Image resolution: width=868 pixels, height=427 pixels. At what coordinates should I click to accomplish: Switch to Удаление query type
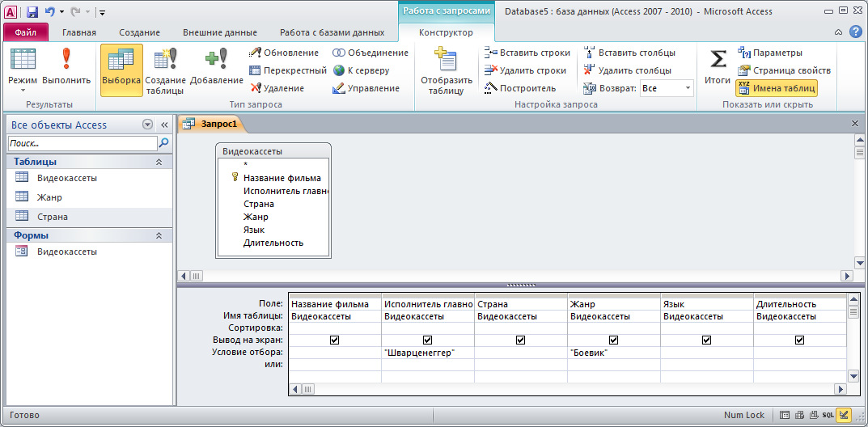[x=277, y=88]
